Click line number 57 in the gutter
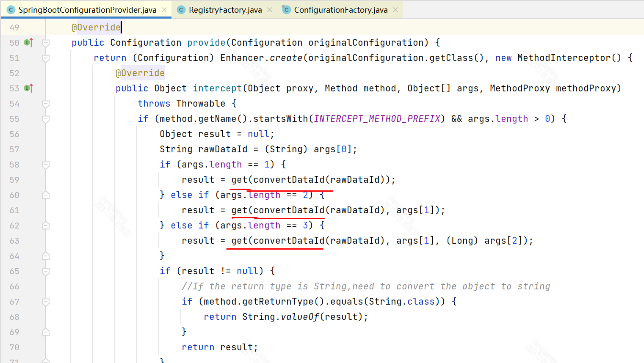 pos(14,149)
